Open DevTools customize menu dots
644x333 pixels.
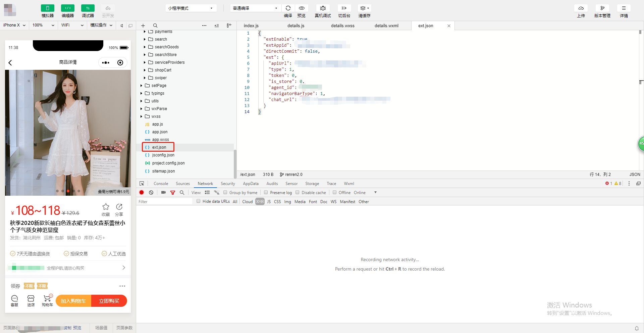[x=629, y=184]
